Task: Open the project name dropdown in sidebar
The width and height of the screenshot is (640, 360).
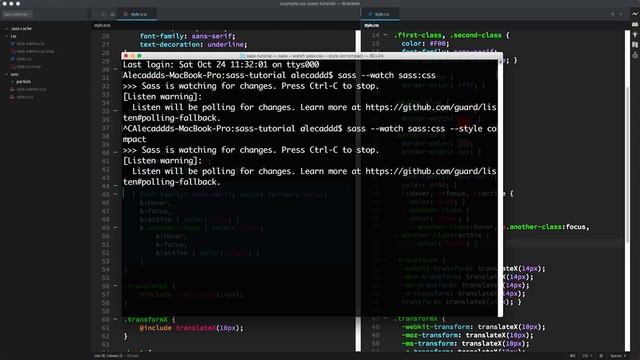Action: [x=17, y=14]
